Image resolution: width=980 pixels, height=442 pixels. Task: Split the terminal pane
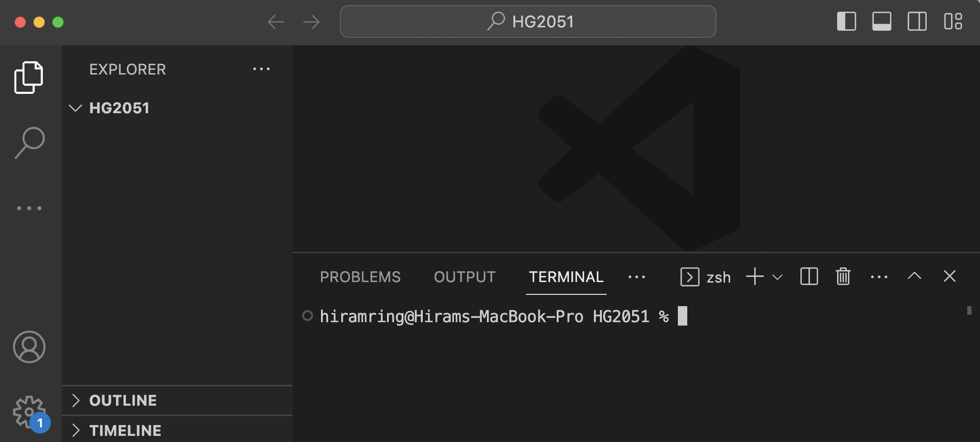809,276
